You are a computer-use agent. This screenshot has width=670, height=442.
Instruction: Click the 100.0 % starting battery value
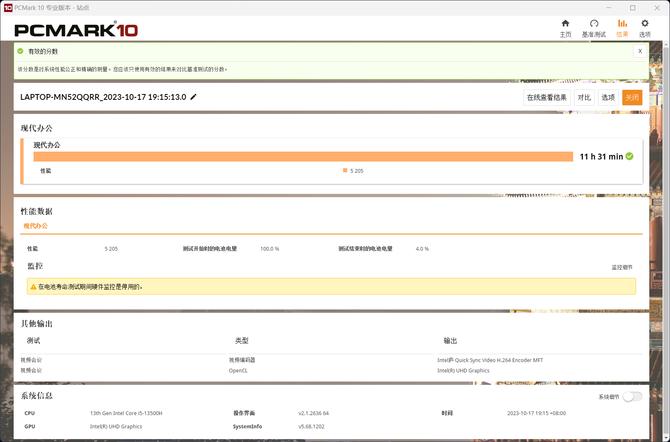coord(270,249)
